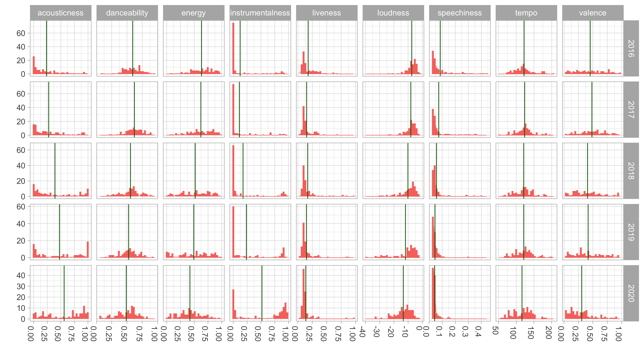Image resolution: width=644 pixels, height=358 pixels.
Task: Click the loudness 2018 histogram panel
Action: (x=393, y=171)
